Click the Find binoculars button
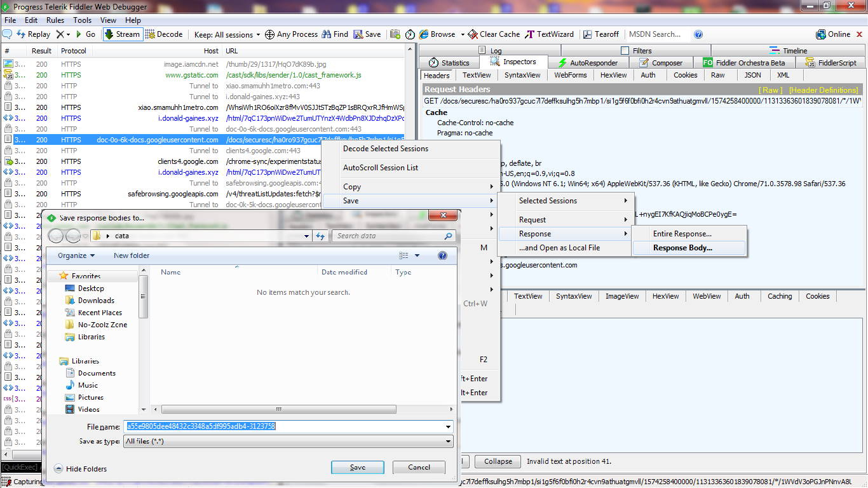Viewport: 868px width, 488px height. pos(335,34)
